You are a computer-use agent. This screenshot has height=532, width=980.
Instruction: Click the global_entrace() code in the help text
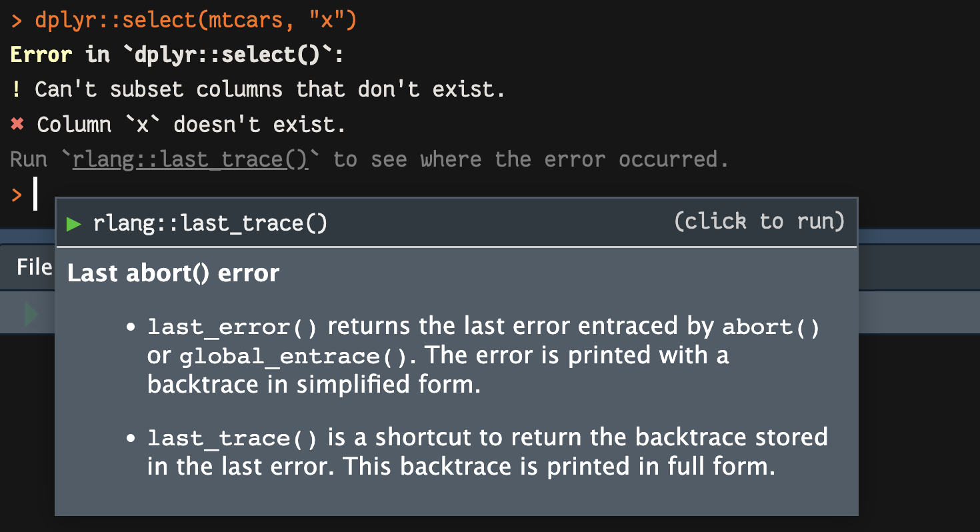pyautogui.click(x=293, y=357)
